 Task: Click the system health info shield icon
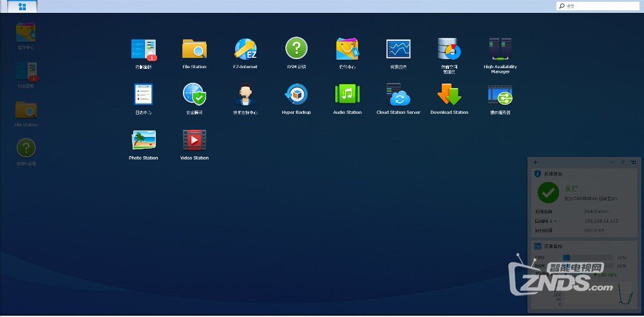[x=537, y=174]
